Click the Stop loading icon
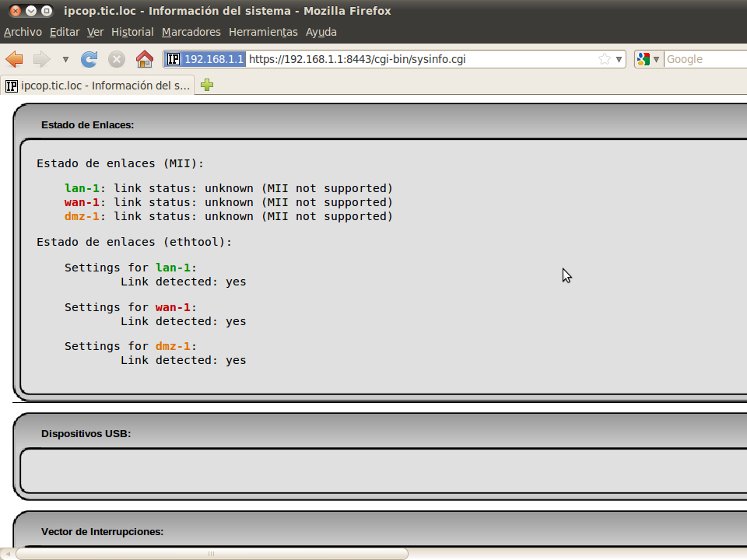This screenshot has width=747, height=560. pyautogui.click(x=117, y=59)
